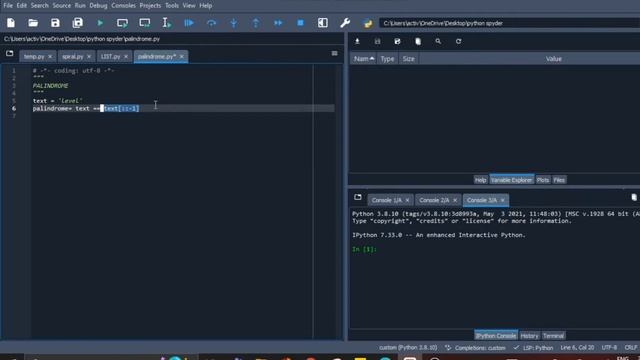This screenshot has height=360, width=640.
Task: Open file with the folder icon
Action: pyautogui.click(x=33, y=23)
